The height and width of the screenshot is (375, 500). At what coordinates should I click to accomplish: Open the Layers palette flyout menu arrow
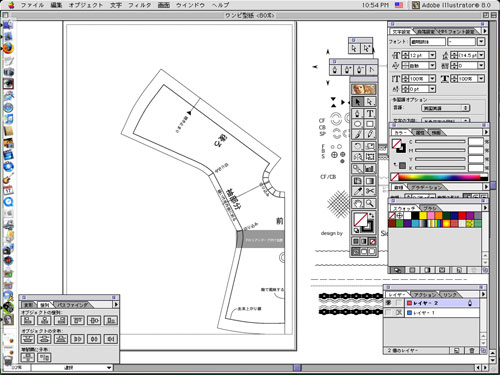pyautogui.click(x=483, y=294)
